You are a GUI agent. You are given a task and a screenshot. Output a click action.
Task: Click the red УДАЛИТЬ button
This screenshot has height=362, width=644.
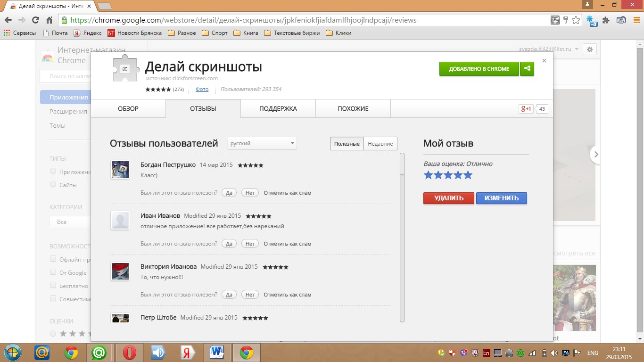point(449,198)
